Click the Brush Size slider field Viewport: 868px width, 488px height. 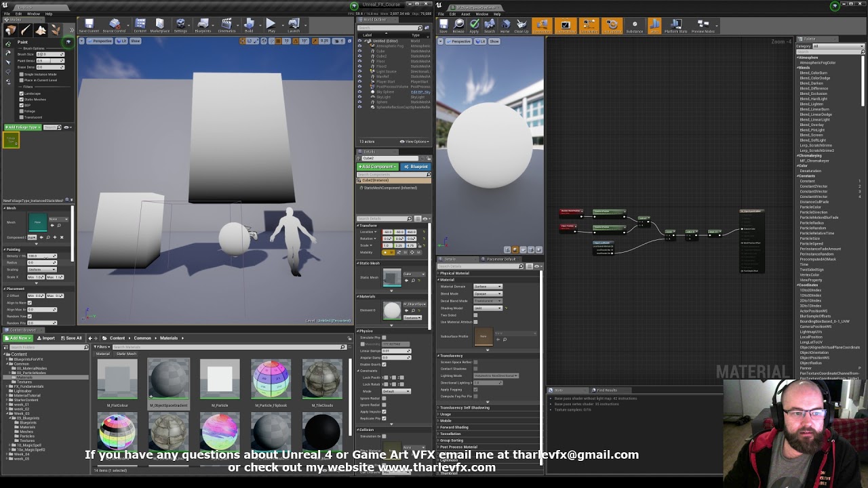pos(50,54)
